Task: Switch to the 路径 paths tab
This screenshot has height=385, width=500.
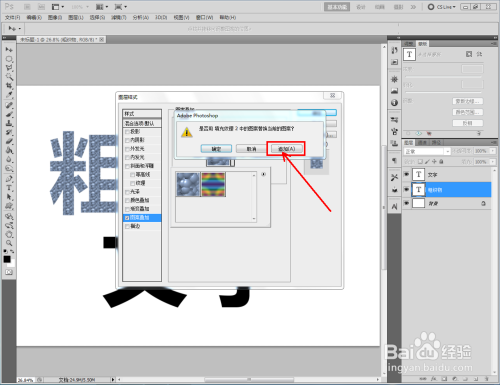Action: 435,143
